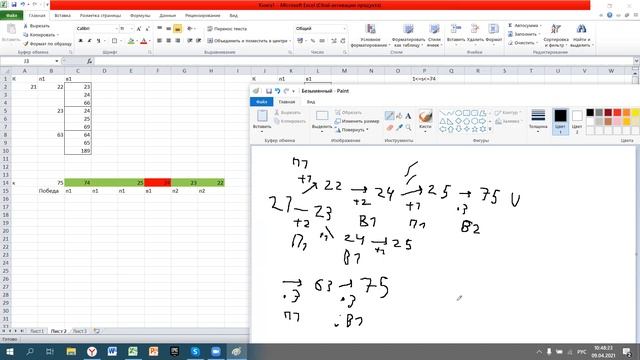
Task: Click the Find & Select binoculars icon
Action: [x=581, y=29]
